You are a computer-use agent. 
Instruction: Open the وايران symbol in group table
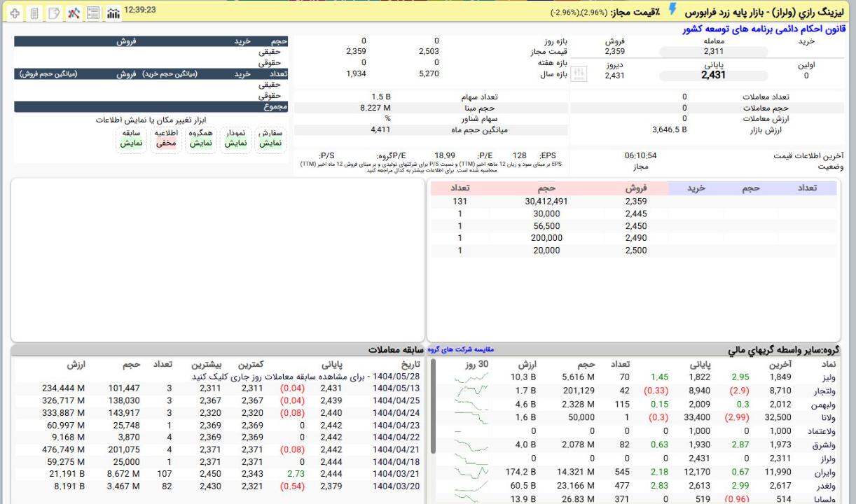point(827,472)
